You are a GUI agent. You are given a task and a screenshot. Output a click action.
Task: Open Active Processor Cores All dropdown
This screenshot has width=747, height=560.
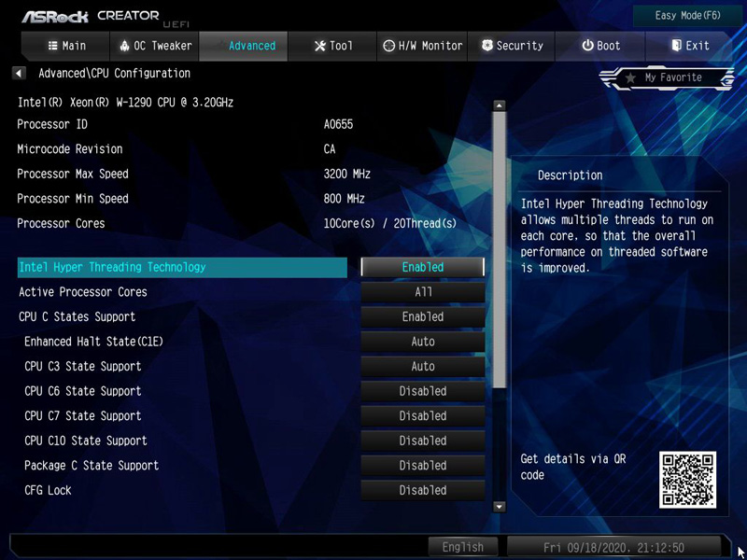pos(423,292)
